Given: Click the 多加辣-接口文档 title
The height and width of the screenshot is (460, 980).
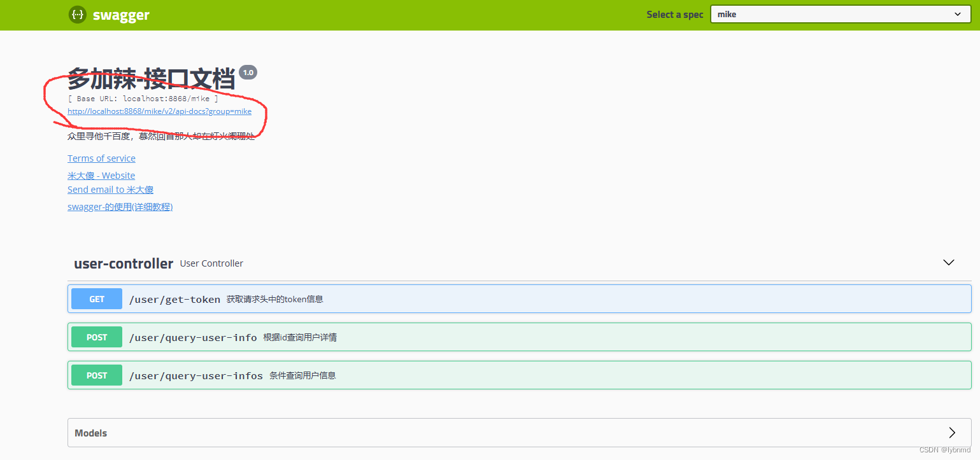Looking at the screenshot, I should point(152,80).
